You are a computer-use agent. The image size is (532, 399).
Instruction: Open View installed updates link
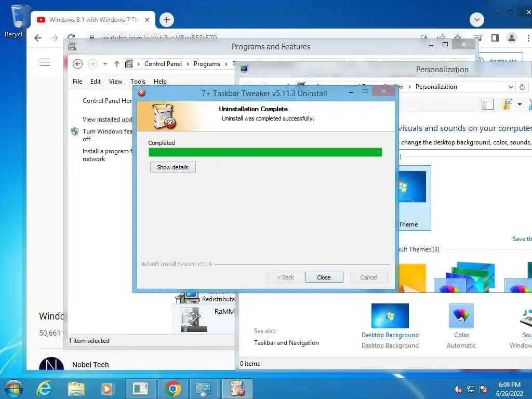pos(107,119)
